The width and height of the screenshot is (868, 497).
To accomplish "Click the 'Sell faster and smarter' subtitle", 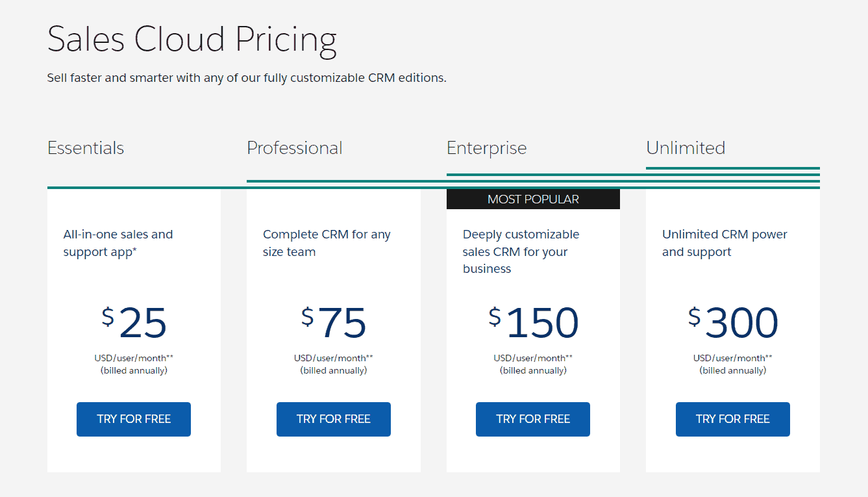I will click(x=247, y=78).
